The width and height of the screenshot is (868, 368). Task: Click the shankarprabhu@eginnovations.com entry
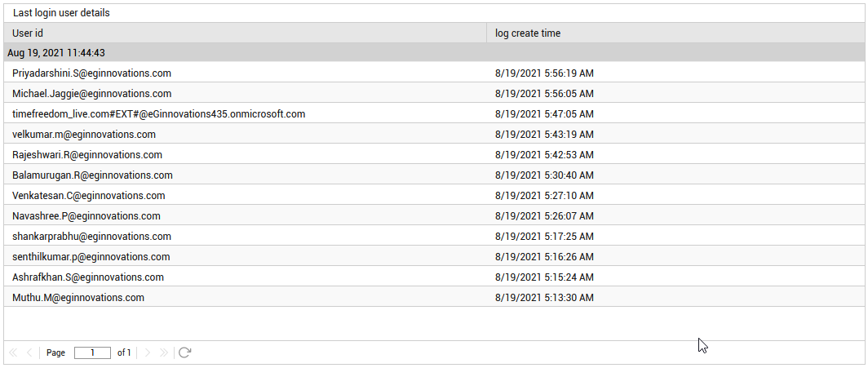91,237
